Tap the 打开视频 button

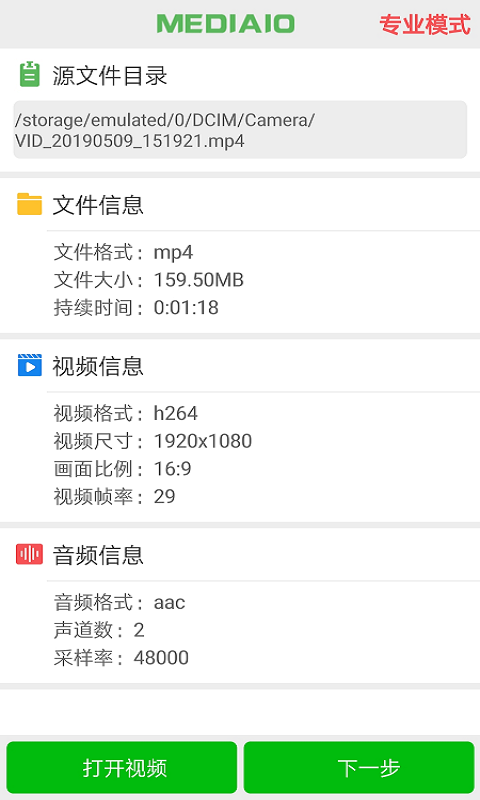[122, 767]
